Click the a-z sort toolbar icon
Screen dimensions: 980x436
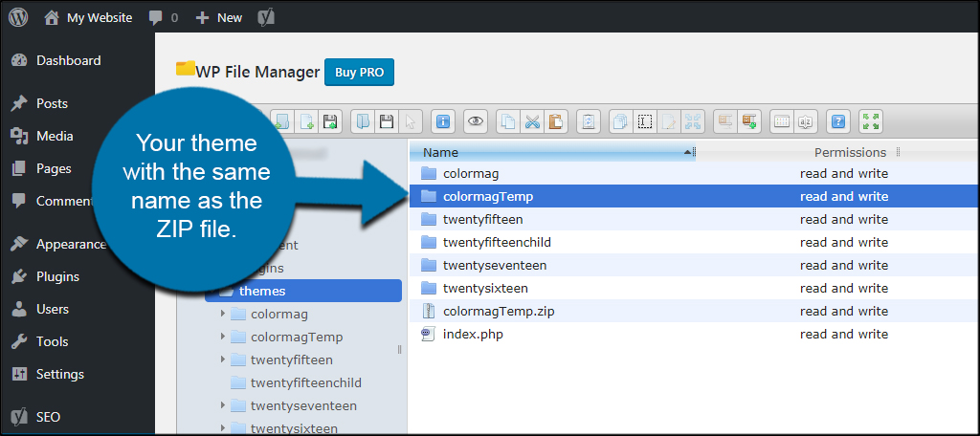point(805,121)
